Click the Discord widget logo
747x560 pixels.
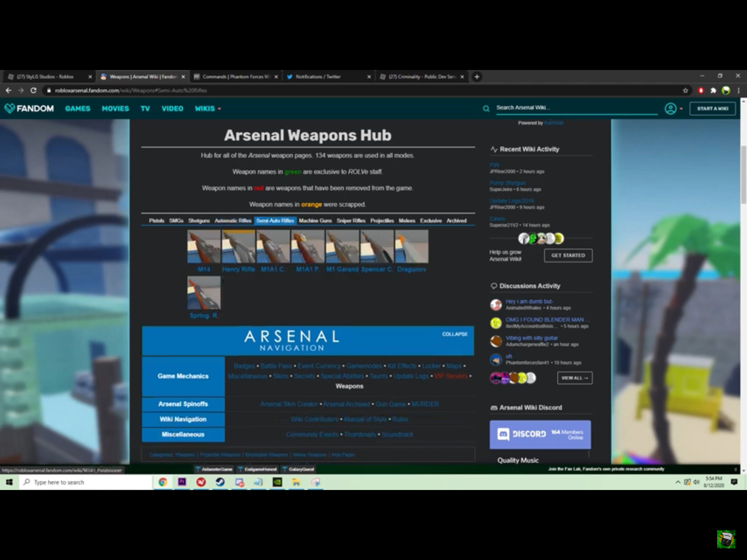(504, 434)
